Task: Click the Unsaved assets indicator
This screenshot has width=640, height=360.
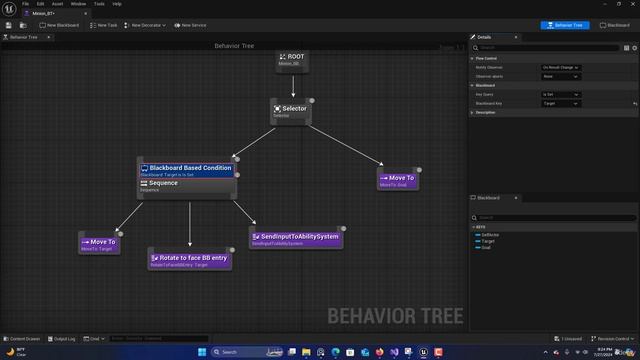Action: click(568, 339)
